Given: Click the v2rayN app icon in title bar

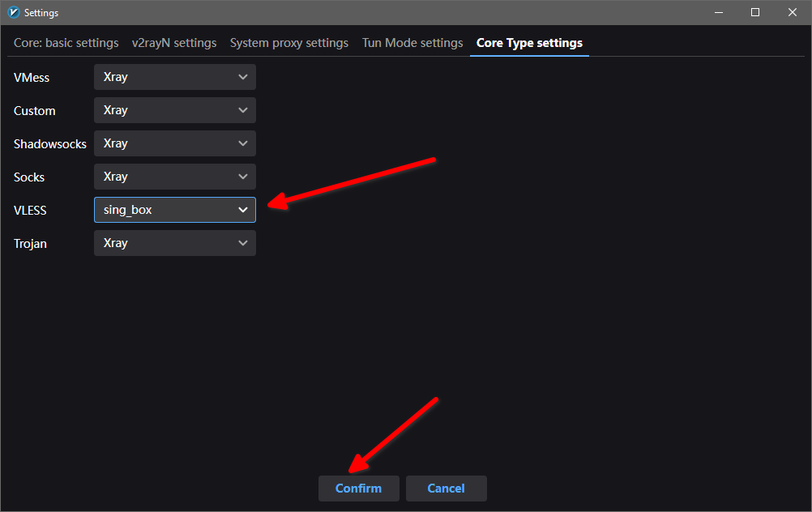Looking at the screenshot, I should coord(14,12).
